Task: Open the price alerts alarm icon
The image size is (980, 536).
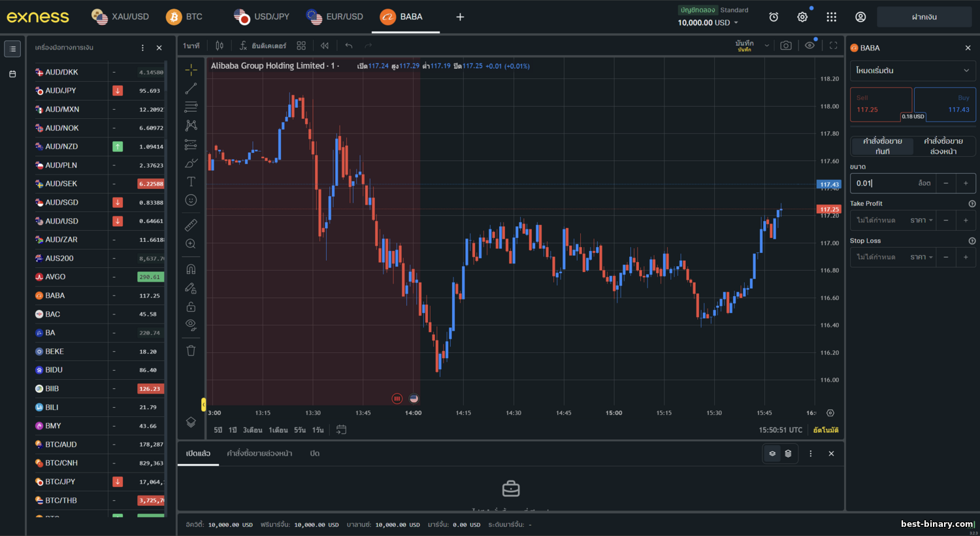Action: tap(774, 17)
